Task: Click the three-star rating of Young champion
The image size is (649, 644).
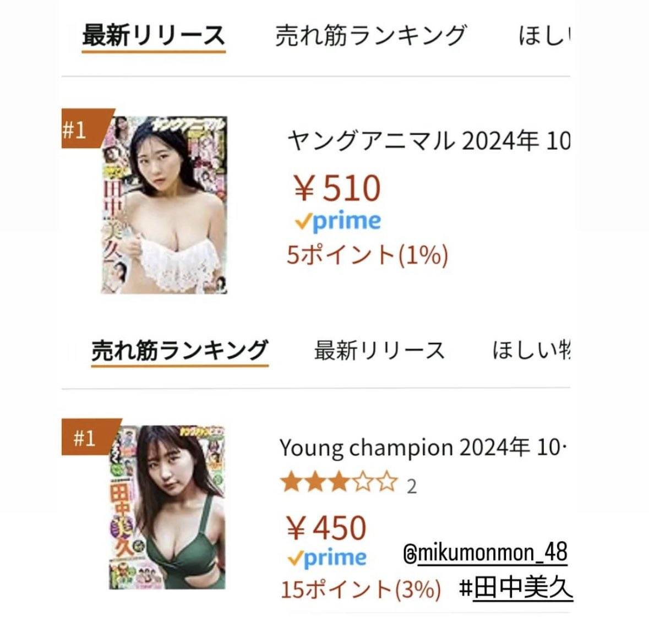Action: (339, 484)
